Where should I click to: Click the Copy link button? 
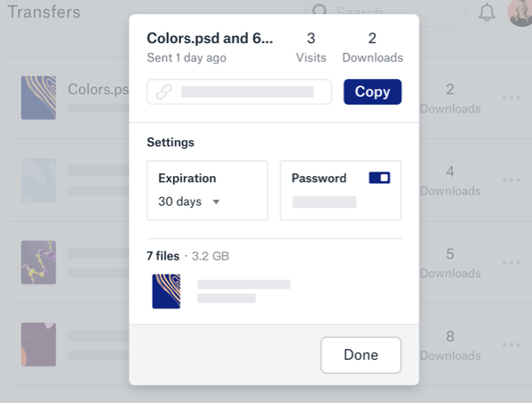pos(372,92)
